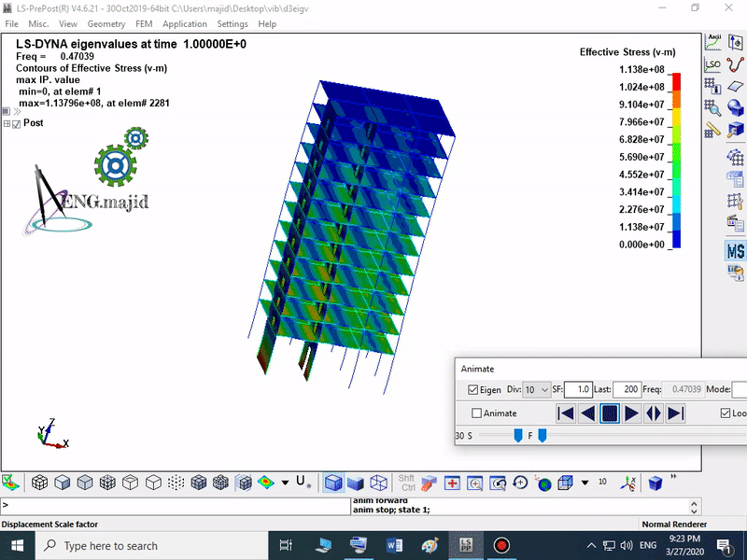Click the fringe contour plot icon
The width and height of the screenshot is (747, 560).
point(266,483)
